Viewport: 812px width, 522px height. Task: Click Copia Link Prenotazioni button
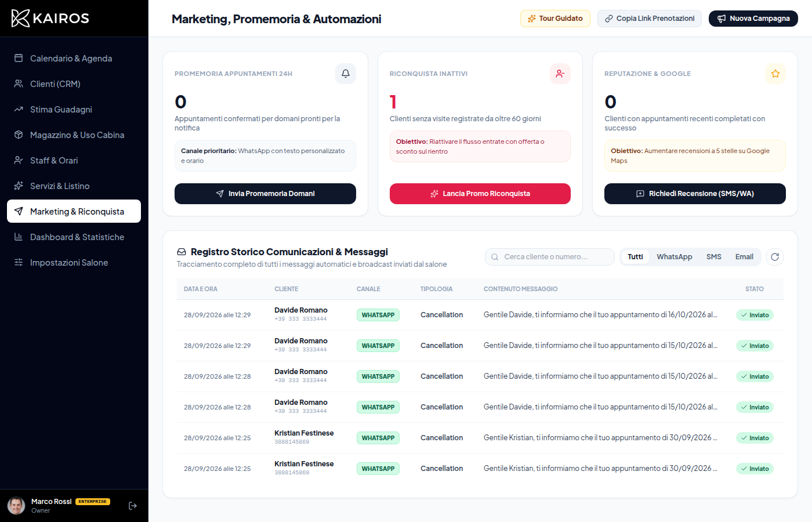[650, 19]
